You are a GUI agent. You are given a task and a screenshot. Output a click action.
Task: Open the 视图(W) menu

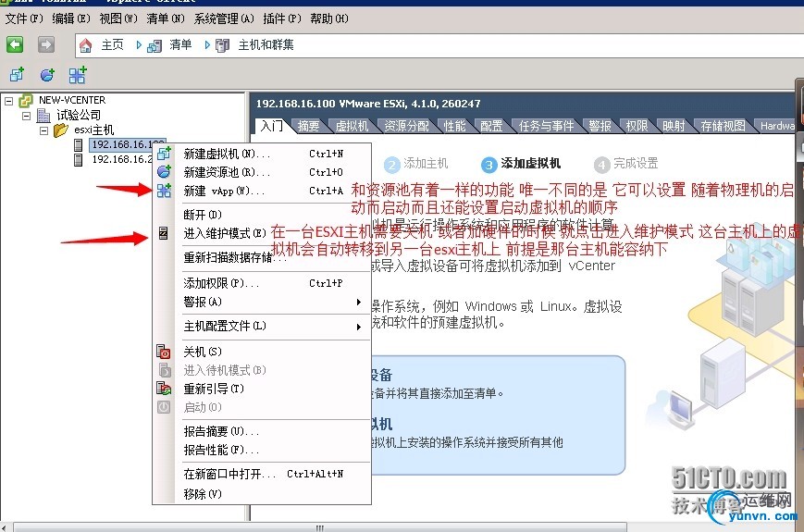coord(118,19)
